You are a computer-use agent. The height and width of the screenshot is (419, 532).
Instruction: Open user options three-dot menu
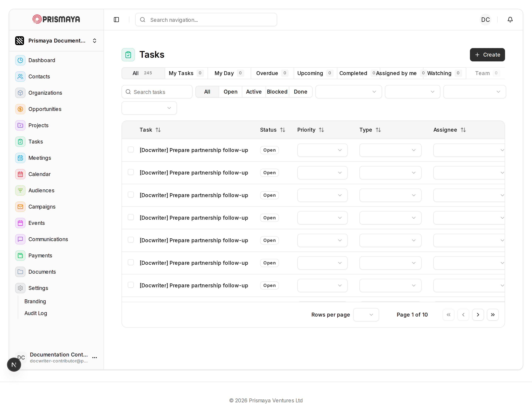point(95,357)
